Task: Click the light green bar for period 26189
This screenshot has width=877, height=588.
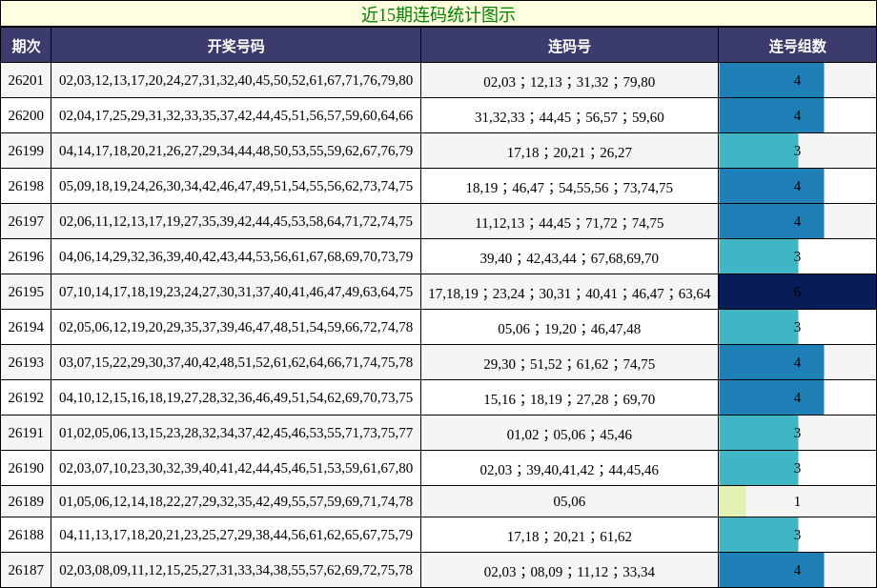Action: pos(732,501)
